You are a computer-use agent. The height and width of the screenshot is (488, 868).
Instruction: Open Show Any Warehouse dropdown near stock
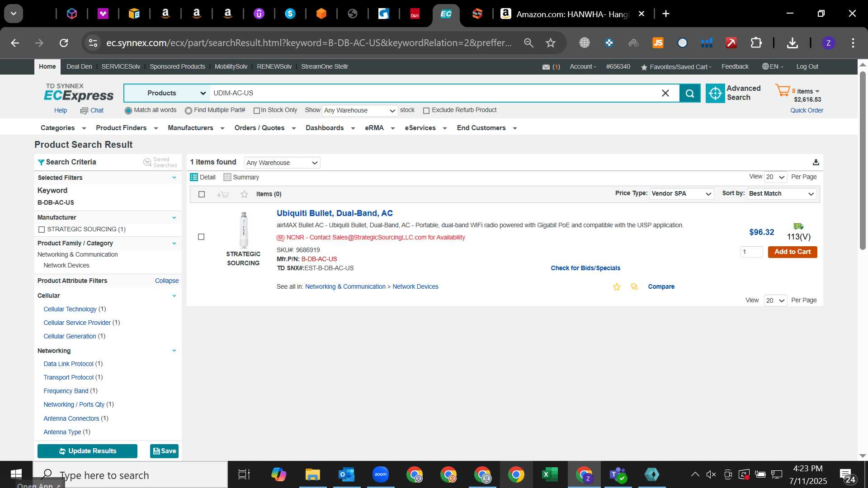[x=360, y=111]
